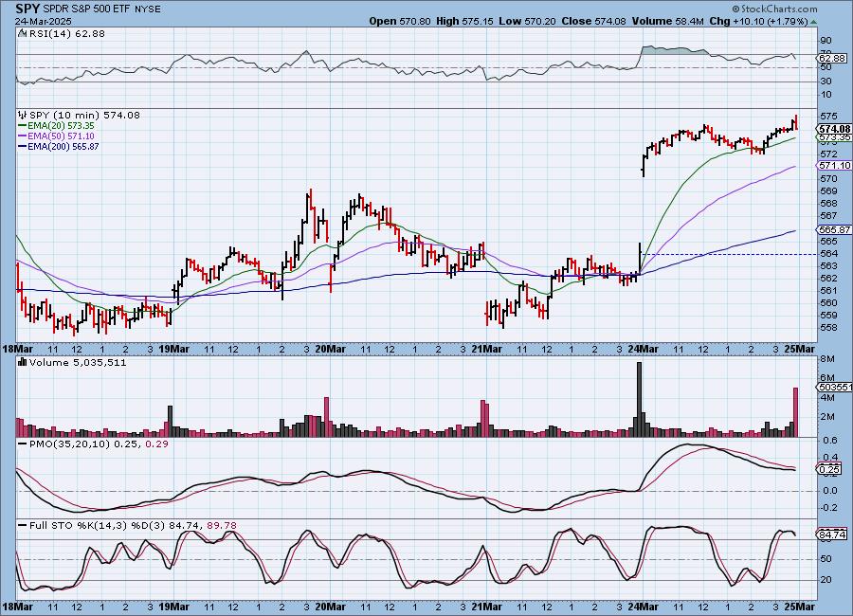This screenshot has width=853, height=616.
Task: Click the 2M label on volume axis
Action: (827, 417)
